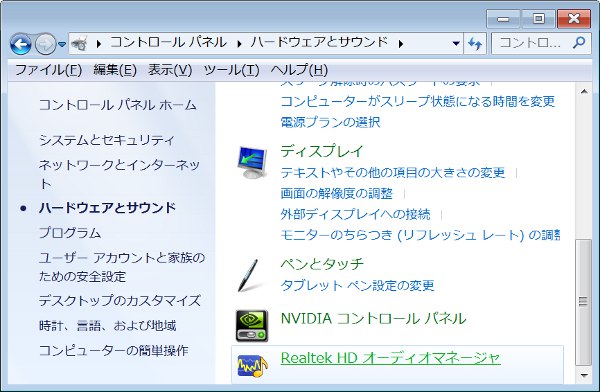The width and height of the screenshot is (600, 392).
Task: Click the Display monitor icon
Action: tap(251, 162)
